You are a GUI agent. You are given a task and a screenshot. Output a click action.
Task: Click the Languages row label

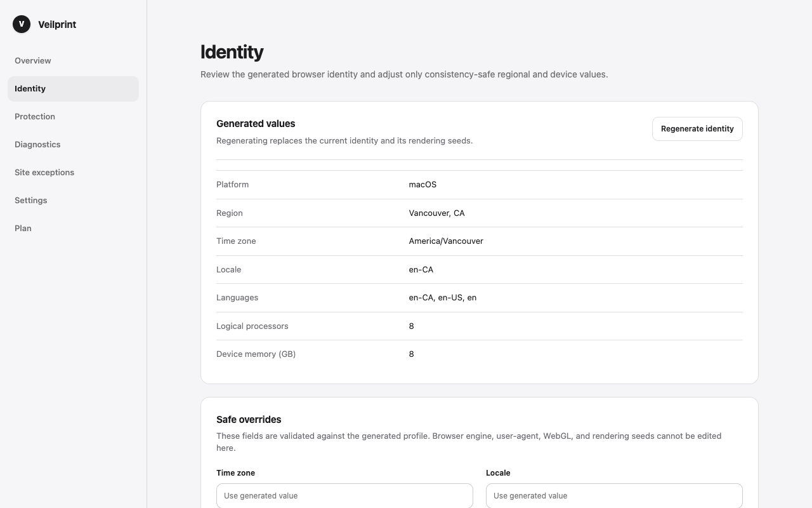pyautogui.click(x=237, y=298)
